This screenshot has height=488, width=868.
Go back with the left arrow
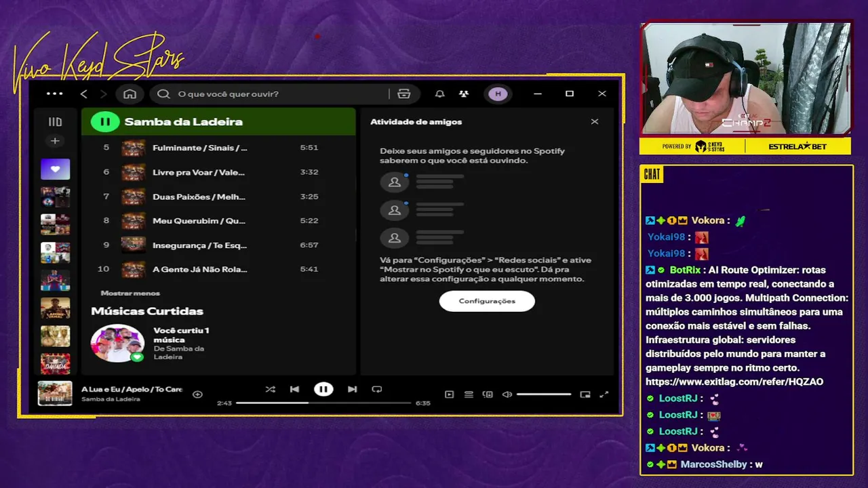pos(84,94)
